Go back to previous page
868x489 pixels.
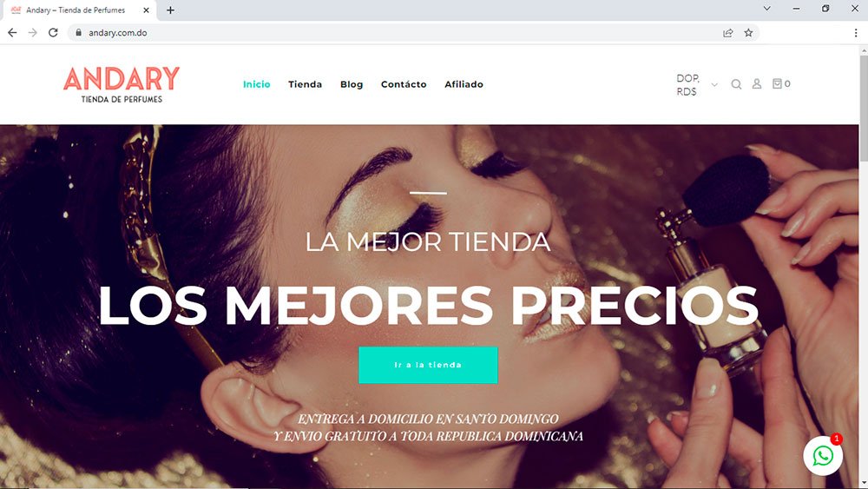pyautogui.click(x=12, y=33)
